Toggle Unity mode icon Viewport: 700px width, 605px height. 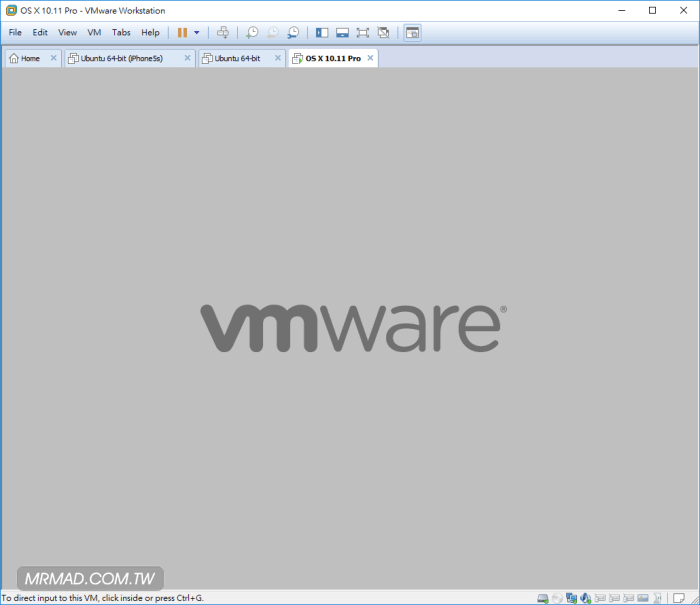point(383,32)
